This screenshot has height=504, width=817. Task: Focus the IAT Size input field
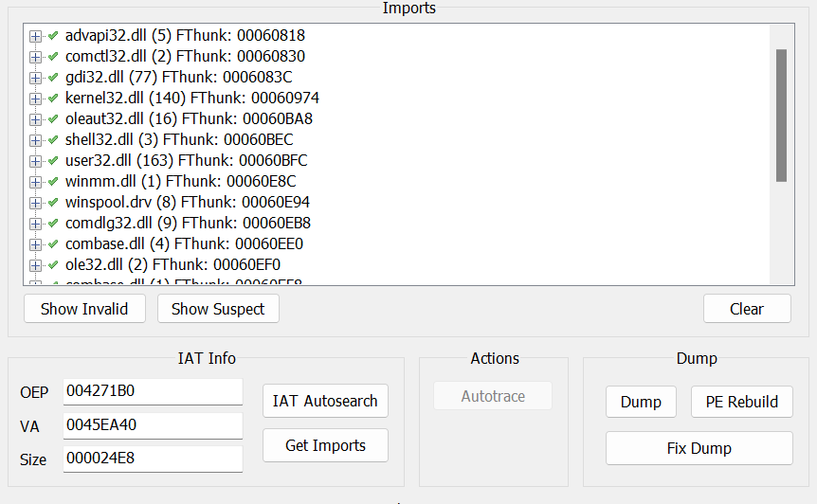click(153, 459)
